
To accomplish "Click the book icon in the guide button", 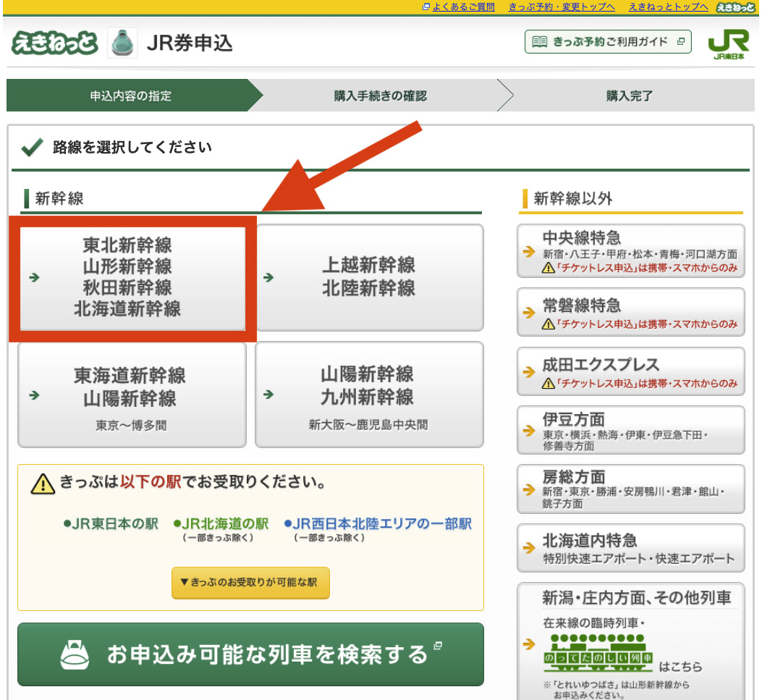I will click(540, 42).
